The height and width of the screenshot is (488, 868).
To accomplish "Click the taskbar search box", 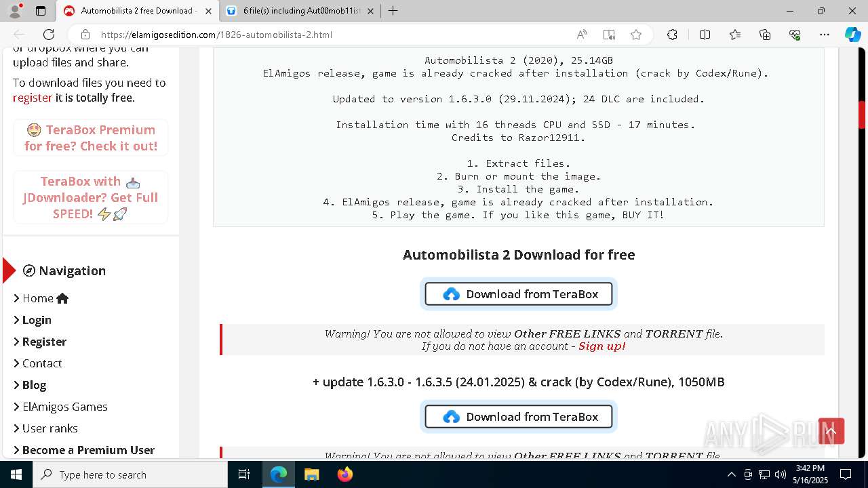I will pyautogui.click(x=130, y=474).
